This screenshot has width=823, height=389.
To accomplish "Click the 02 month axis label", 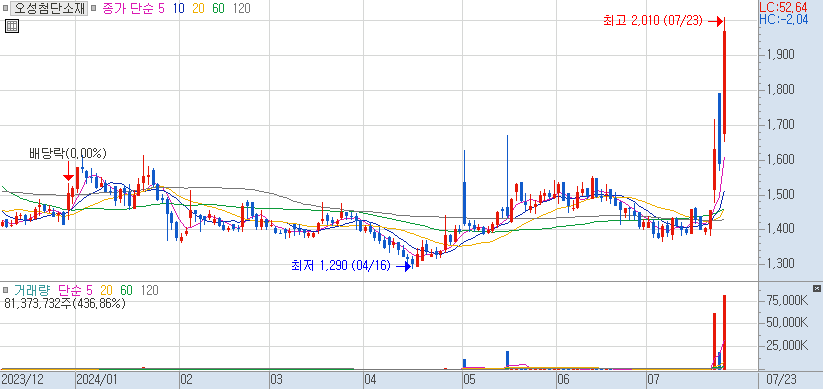I will coord(186,379).
